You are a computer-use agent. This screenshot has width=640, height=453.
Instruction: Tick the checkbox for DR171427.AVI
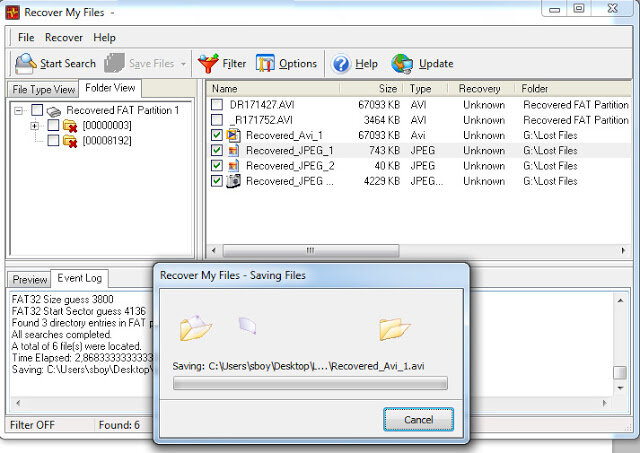[x=217, y=104]
